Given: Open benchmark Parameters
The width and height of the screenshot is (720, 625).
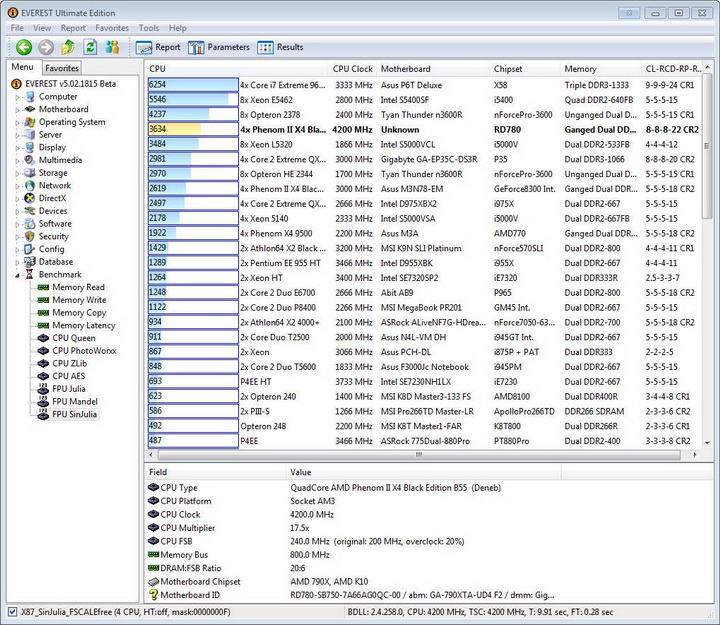Looking at the screenshot, I should tap(219, 47).
